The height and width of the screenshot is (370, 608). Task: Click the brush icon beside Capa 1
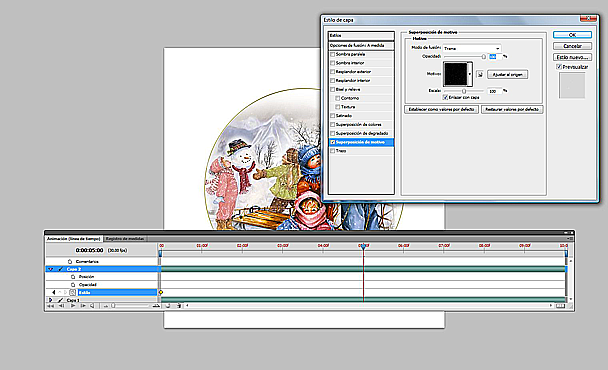coord(60,300)
